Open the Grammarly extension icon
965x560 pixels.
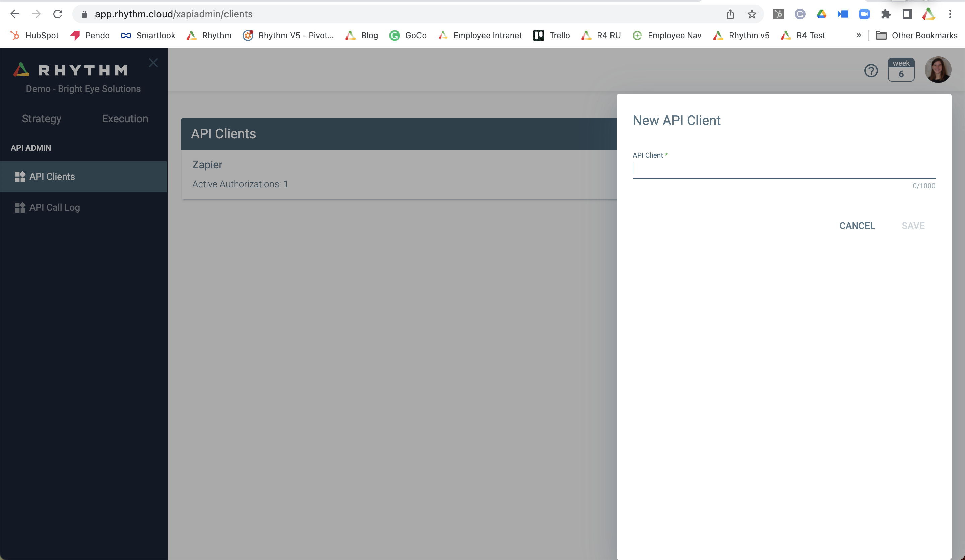click(800, 14)
